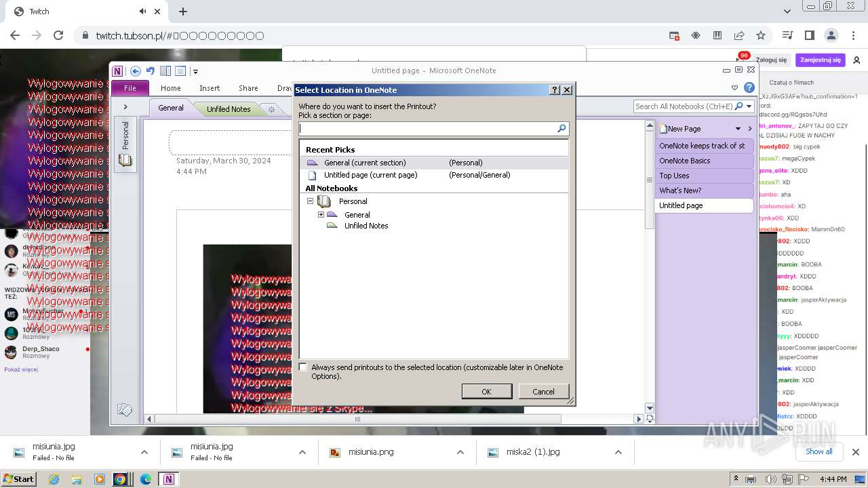This screenshot has height=488, width=868.
Task: Click Search All Notebooks field
Action: pos(684,106)
